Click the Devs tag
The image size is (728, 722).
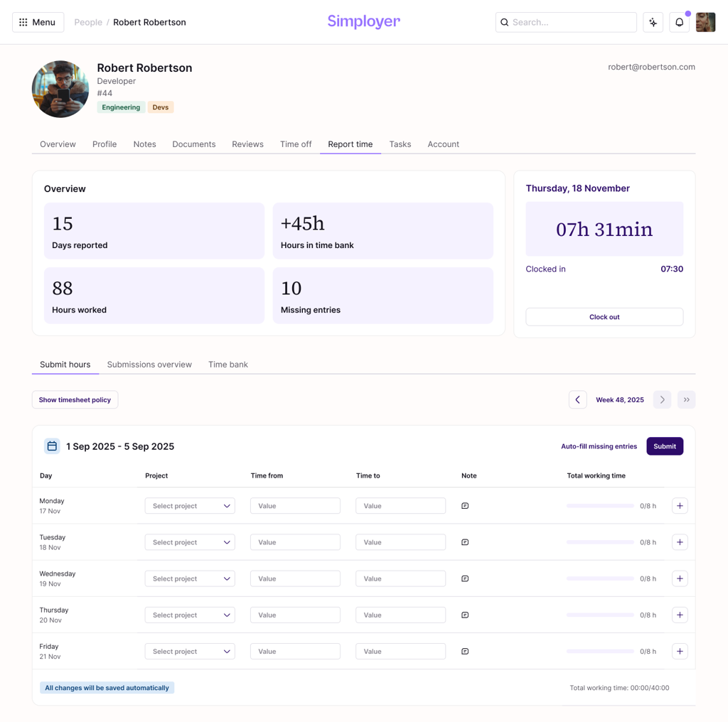161,107
